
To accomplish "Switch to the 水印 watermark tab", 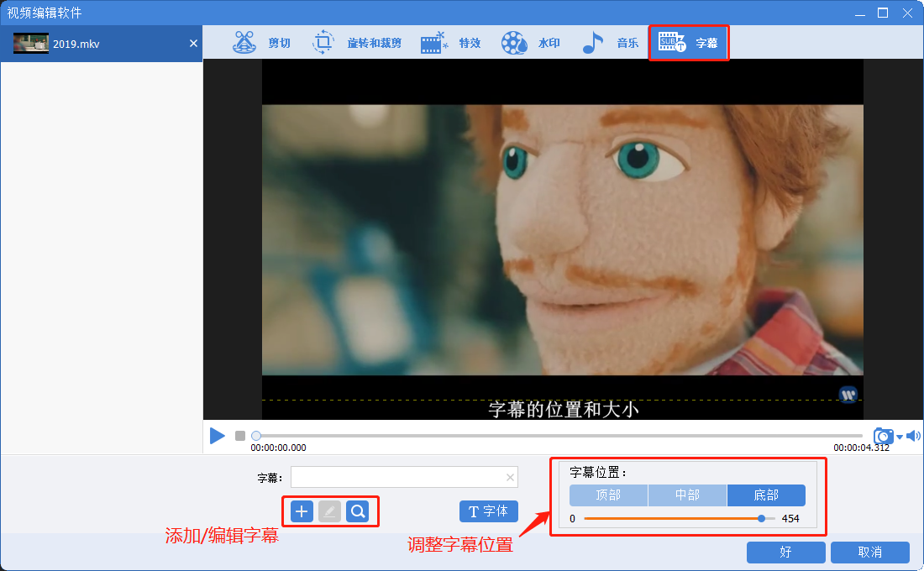I will [530, 43].
